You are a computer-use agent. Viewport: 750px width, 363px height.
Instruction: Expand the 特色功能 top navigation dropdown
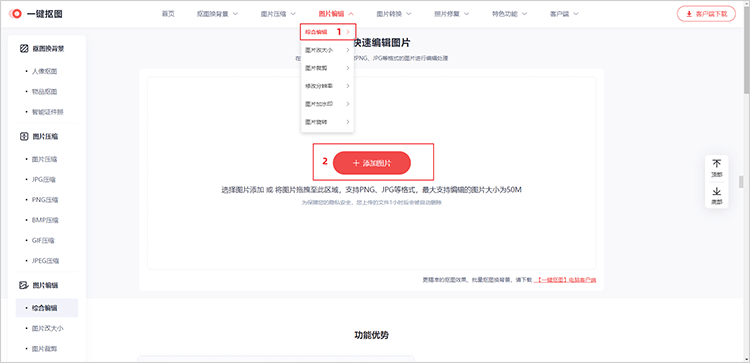coord(509,14)
